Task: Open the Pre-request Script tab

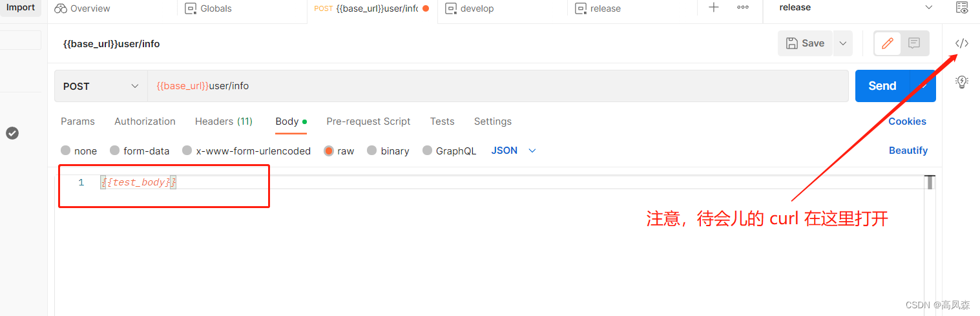Action: 368,121
